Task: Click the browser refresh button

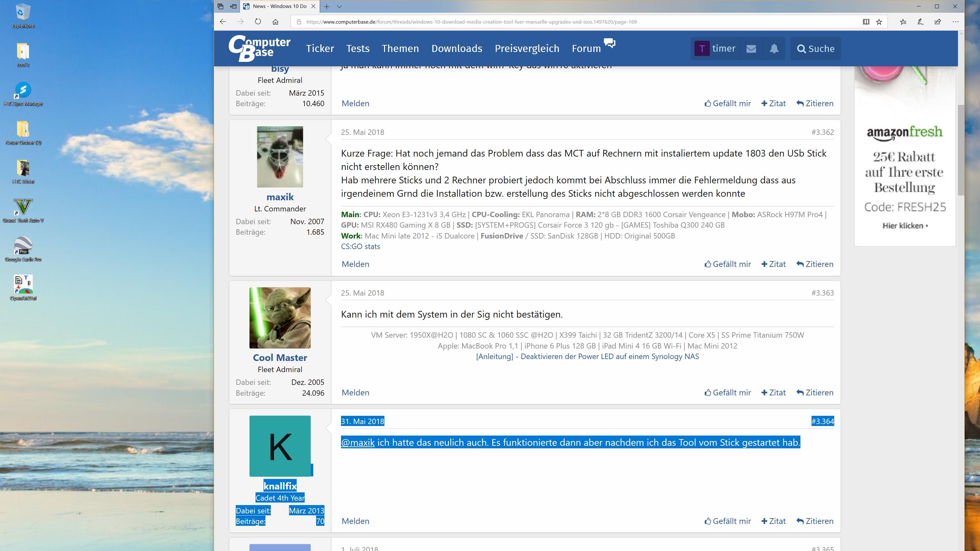Action: [x=258, y=22]
